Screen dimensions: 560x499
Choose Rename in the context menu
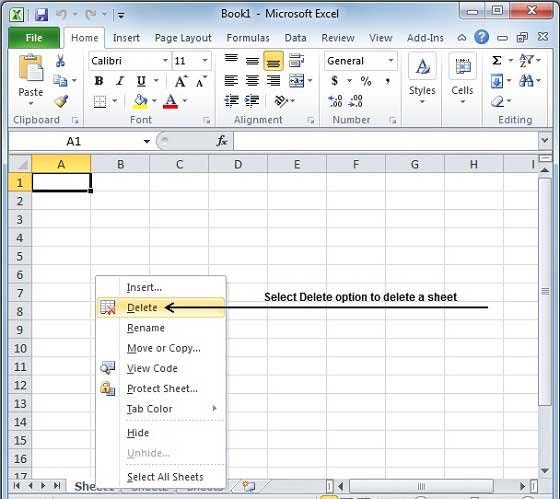point(161,328)
